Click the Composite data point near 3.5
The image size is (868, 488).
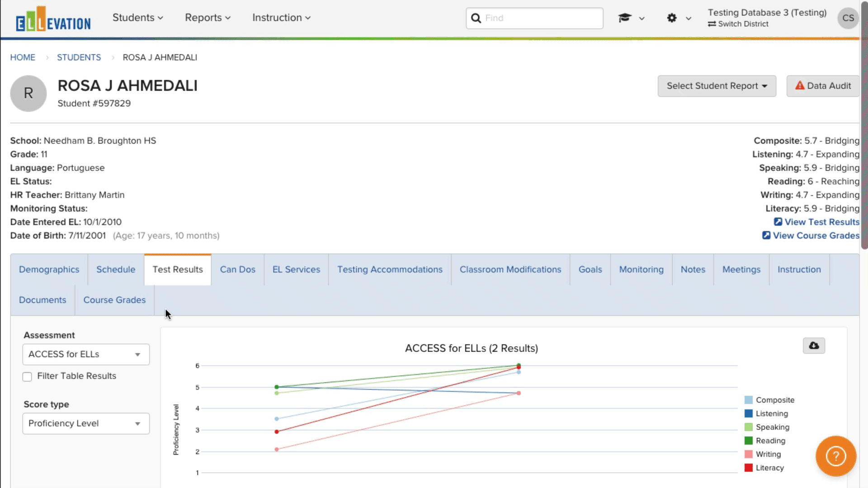pos(277,419)
